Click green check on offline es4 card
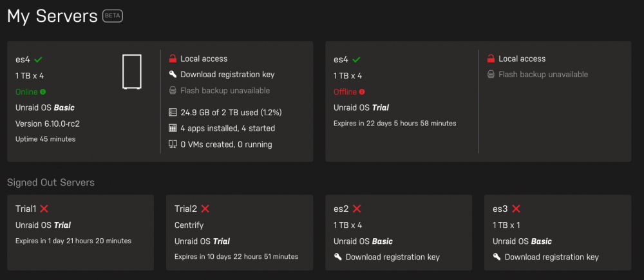Image resolution: width=644 pixels, height=280 pixels. point(357,59)
